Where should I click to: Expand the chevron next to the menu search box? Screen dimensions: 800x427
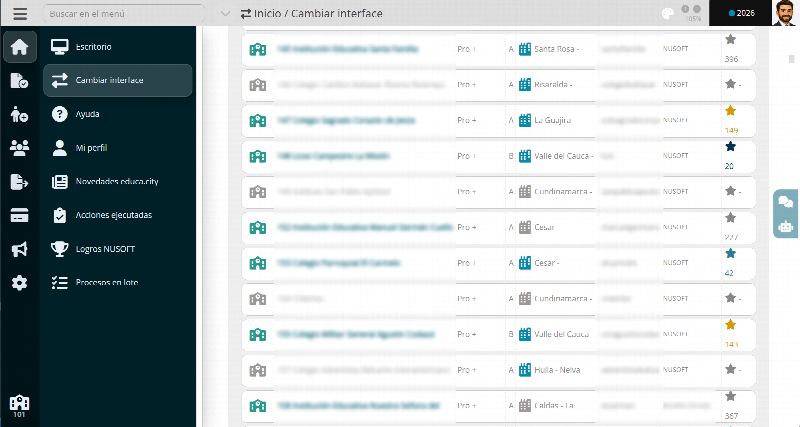point(225,14)
